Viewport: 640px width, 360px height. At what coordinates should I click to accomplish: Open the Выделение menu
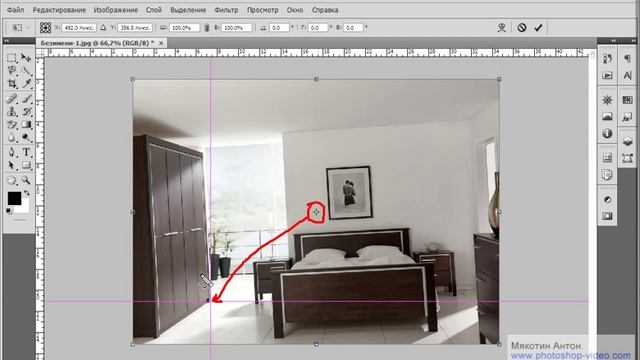pos(188,10)
